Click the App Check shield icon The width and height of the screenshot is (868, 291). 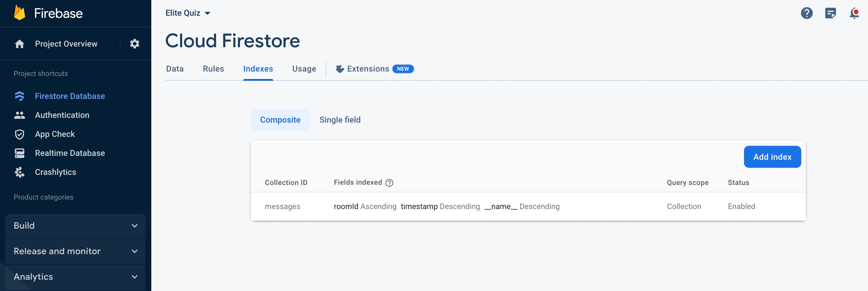tap(20, 134)
